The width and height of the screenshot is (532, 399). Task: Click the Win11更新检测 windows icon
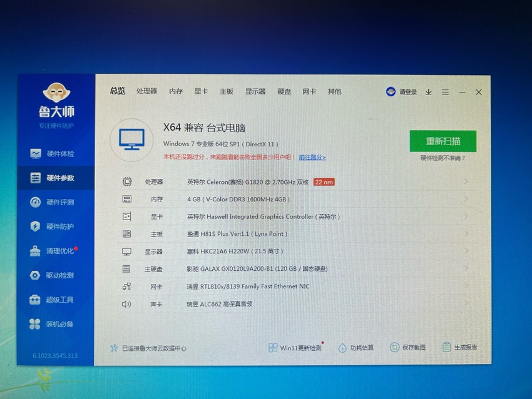coord(273,348)
